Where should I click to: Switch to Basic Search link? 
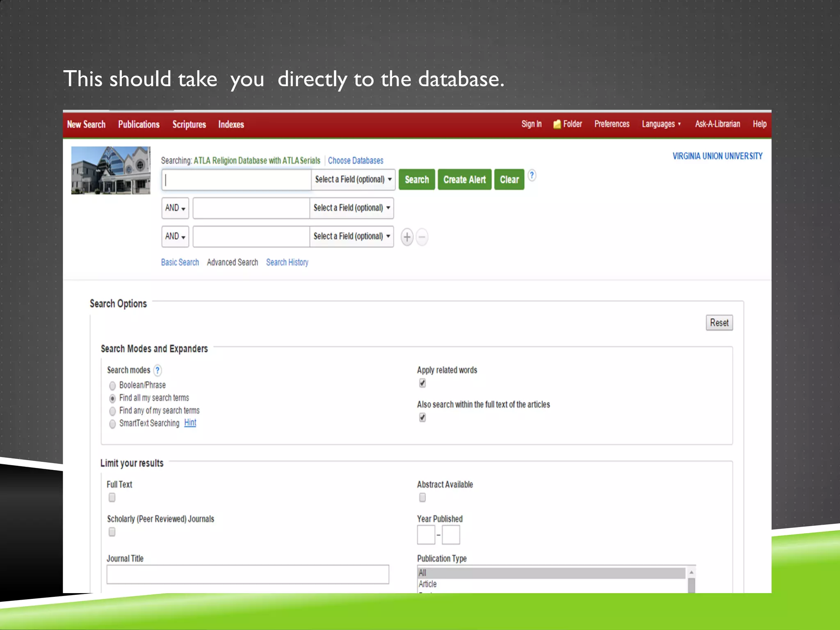180,262
